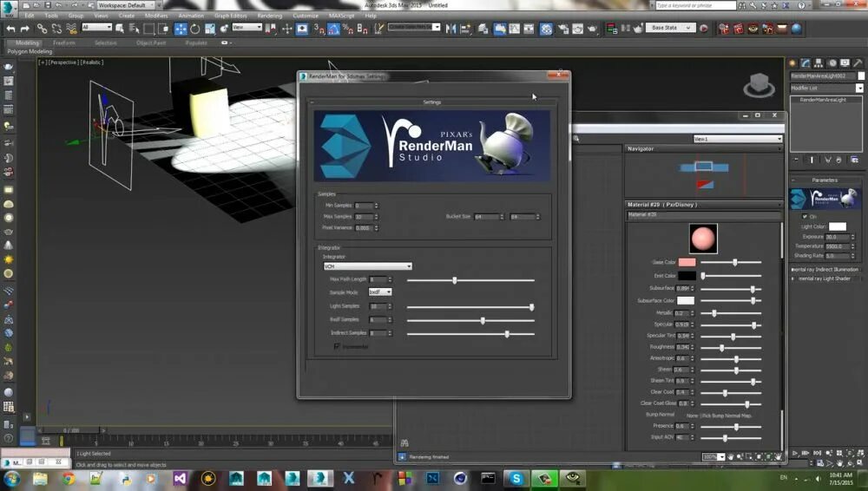The height and width of the screenshot is (491, 868).
Task: Click the Roughness slider in material panel
Action: [x=731, y=348]
